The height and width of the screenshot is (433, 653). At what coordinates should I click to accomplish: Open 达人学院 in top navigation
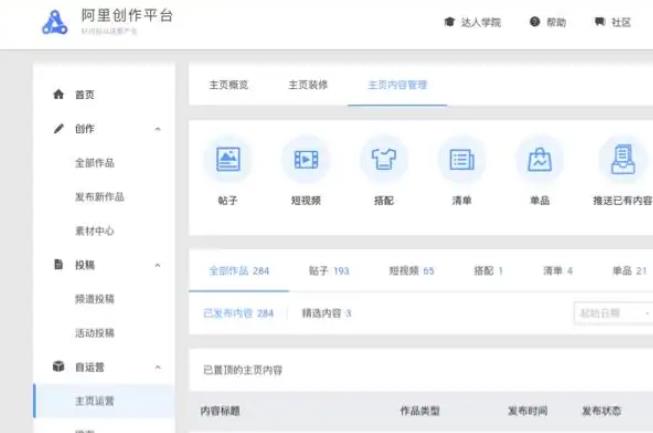(472, 23)
